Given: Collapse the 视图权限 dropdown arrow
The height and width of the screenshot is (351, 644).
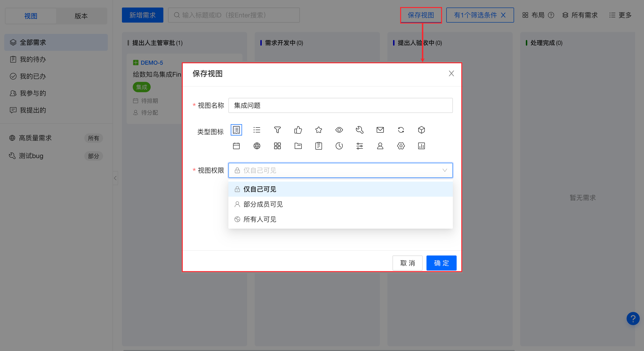Looking at the screenshot, I should pos(444,170).
